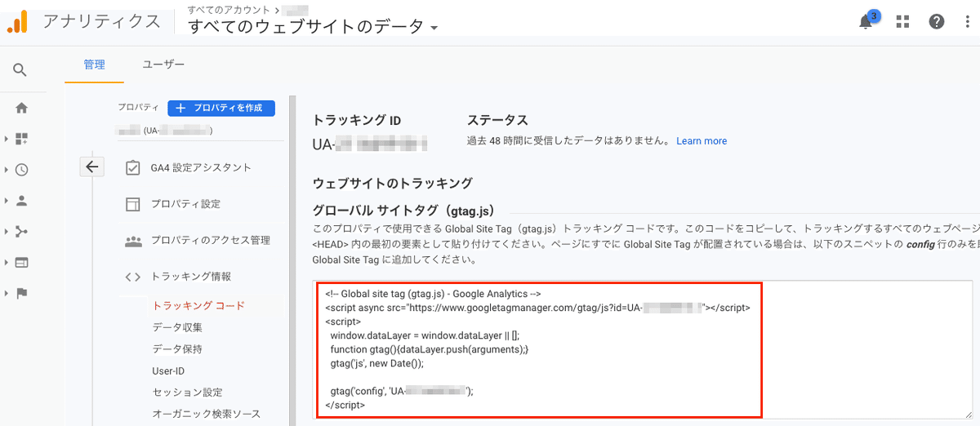Open GA4 設定アシスタント
Viewport: 980px width, 426px height.
coord(201,167)
